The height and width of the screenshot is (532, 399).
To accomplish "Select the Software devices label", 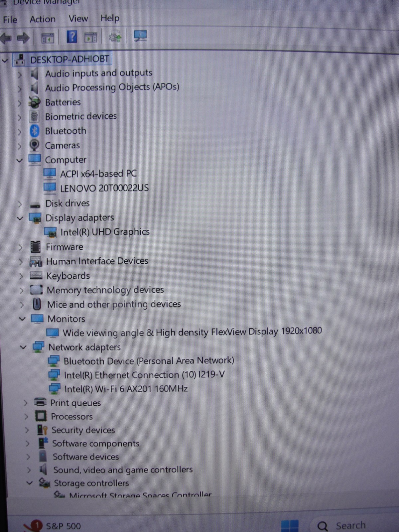I will 86,457.
